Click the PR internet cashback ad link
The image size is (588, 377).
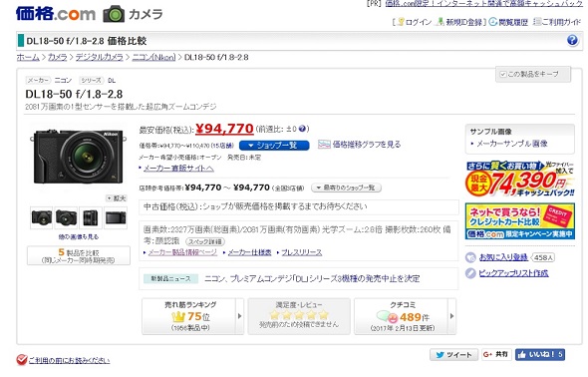[483, 3]
